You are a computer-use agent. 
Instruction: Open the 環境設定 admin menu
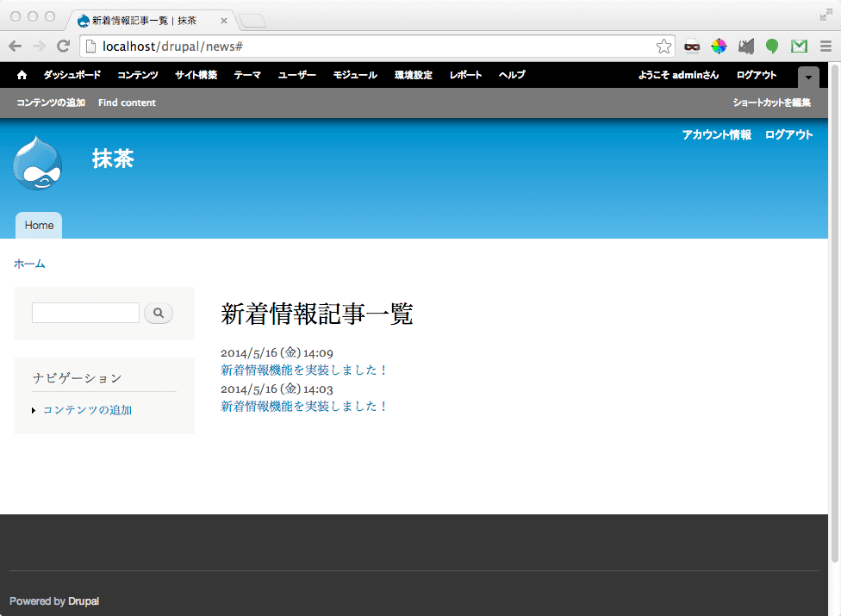pyautogui.click(x=414, y=75)
